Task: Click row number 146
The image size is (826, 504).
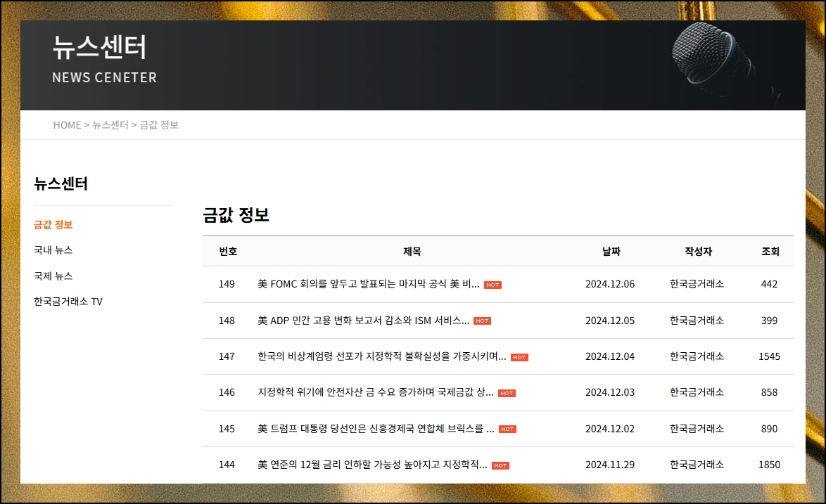Action: [x=227, y=392]
